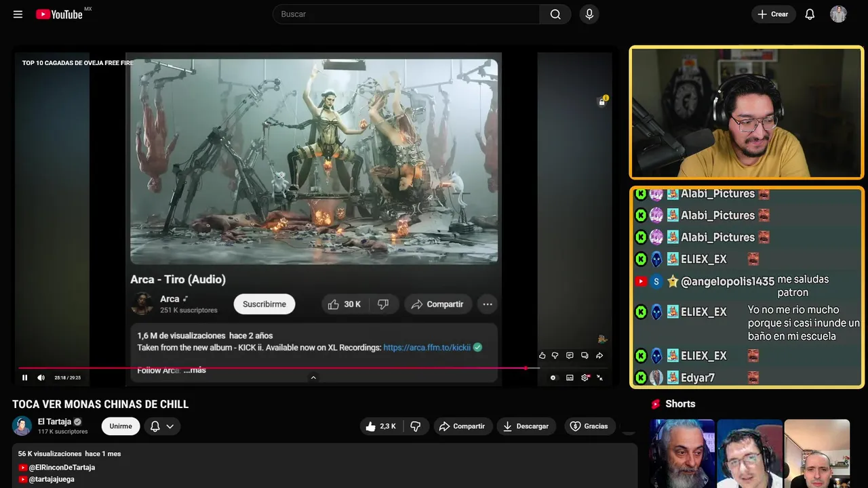Share the El Tartaja video
The width and height of the screenshot is (868, 488).
(462, 426)
